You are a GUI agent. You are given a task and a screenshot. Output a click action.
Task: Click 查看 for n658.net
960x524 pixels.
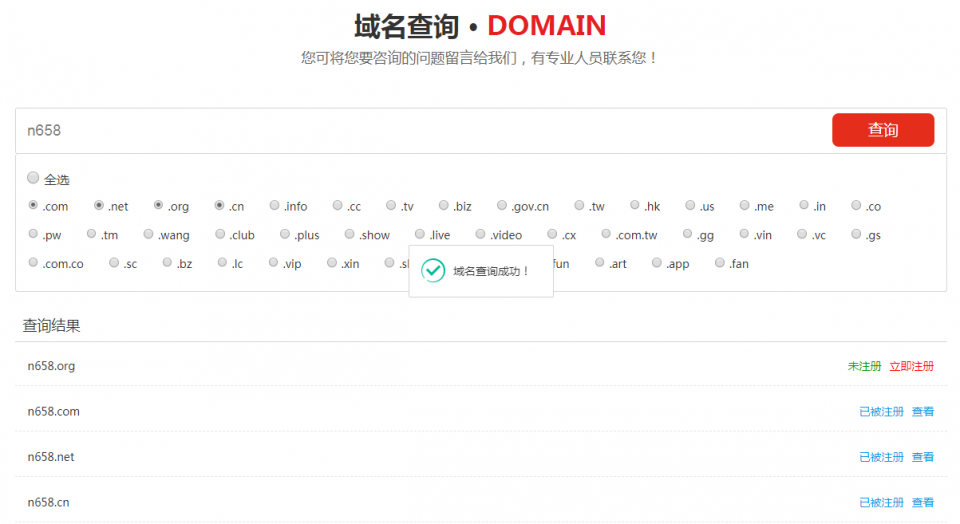click(923, 457)
